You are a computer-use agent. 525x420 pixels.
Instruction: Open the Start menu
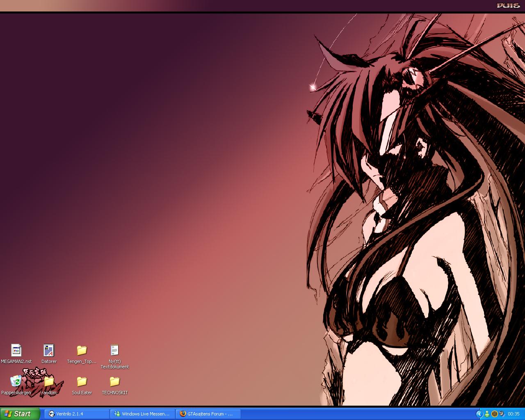click(20, 414)
